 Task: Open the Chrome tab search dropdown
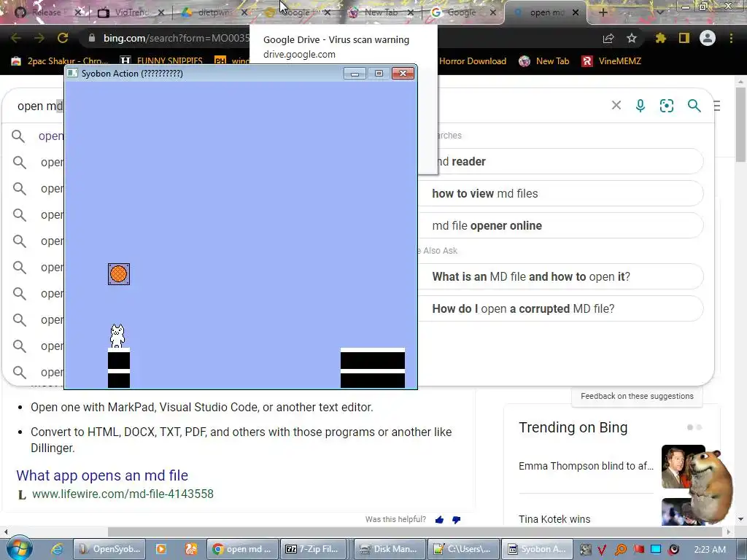[x=659, y=12]
